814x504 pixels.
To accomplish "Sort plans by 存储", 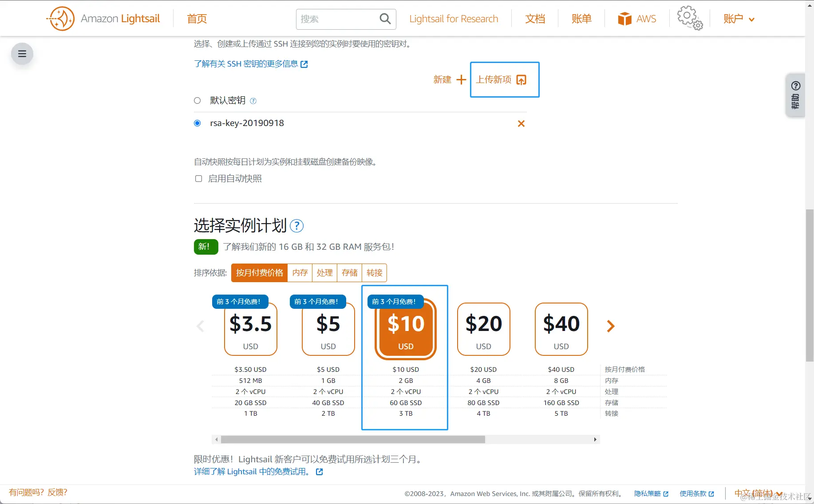I will [x=350, y=273].
